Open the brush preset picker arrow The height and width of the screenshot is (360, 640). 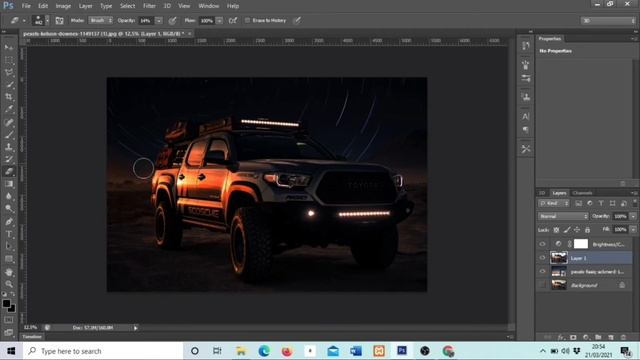tap(47, 20)
